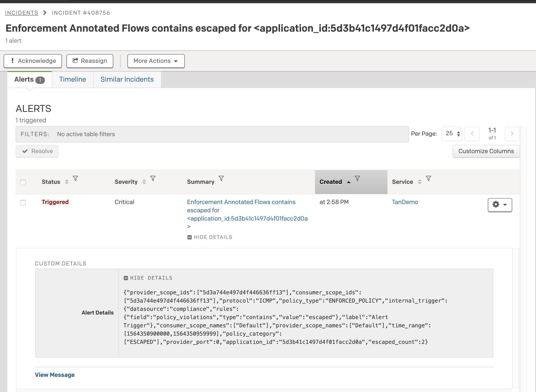This screenshot has width=536, height=392.
Task: Toggle the header select-all checkbox
Action: (x=23, y=182)
